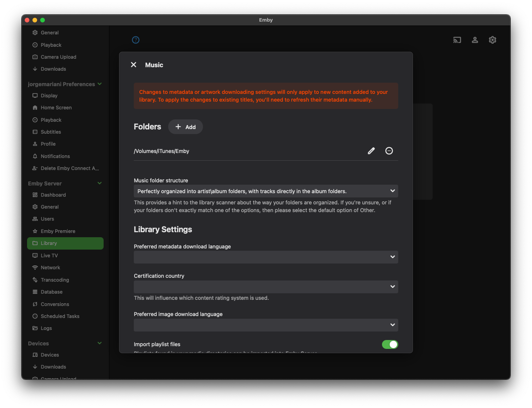This screenshot has width=532, height=408.
Task: Open Preferred metadata download language dropdown
Action: (x=266, y=257)
